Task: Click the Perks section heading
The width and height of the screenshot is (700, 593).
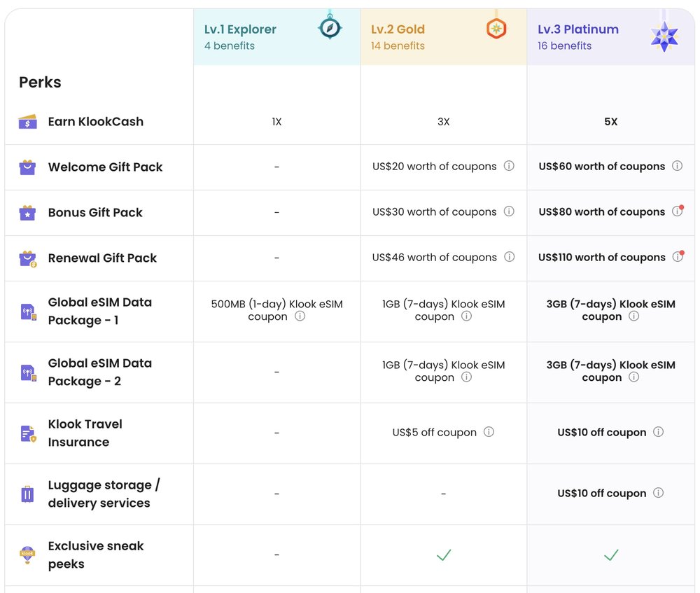Action: [x=39, y=82]
